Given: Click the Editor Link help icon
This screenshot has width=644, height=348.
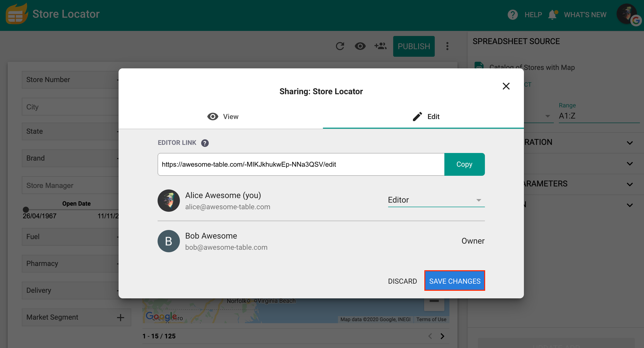Looking at the screenshot, I should (x=205, y=143).
